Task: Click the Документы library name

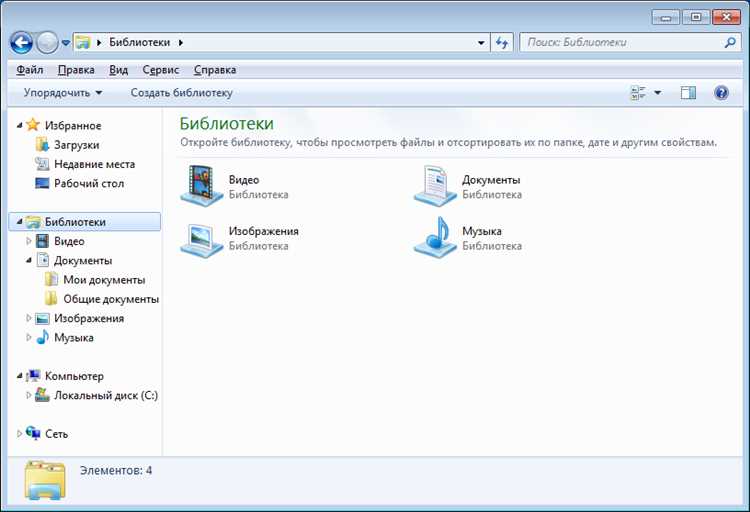Action: coord(491,180)
